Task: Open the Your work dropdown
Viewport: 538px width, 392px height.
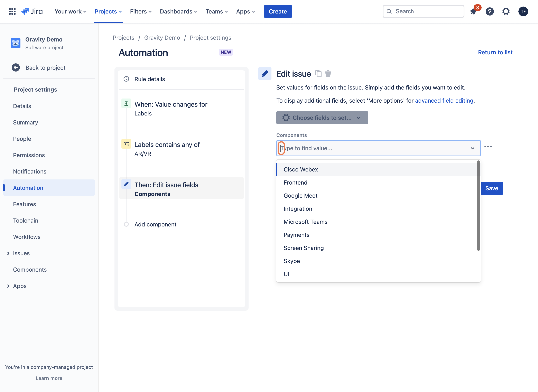Action: [x=71, y=11]
